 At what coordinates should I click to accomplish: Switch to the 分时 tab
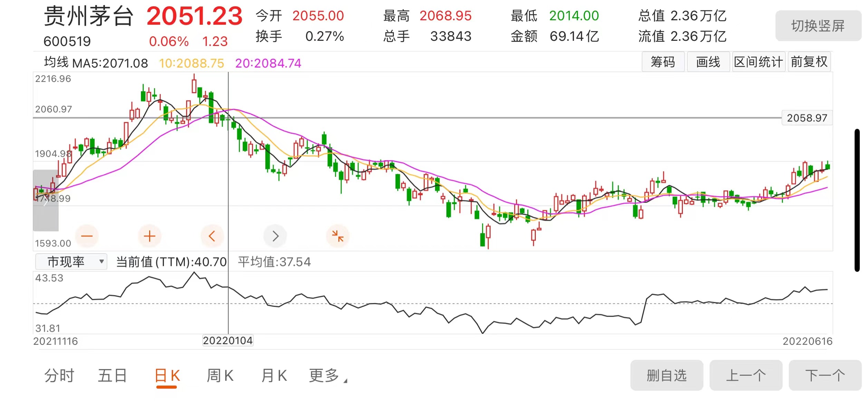59,375
